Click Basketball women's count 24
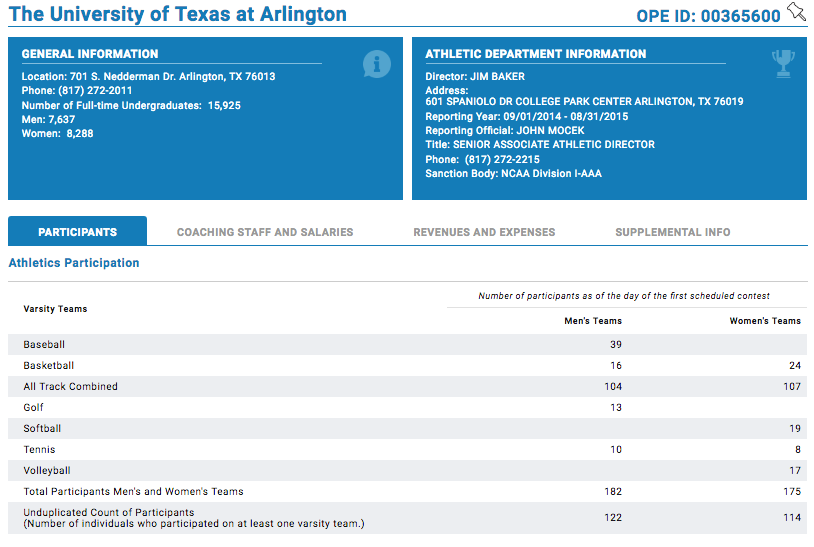814x547 pixels. (x=795, y=365)
